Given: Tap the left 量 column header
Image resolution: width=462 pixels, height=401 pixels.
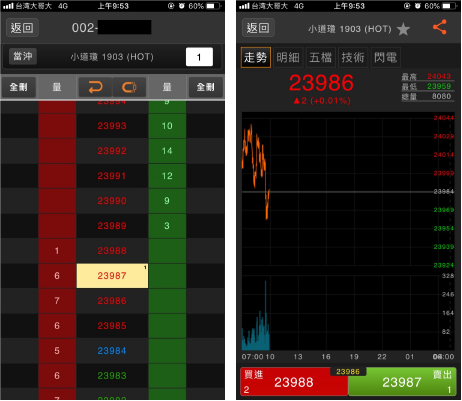Looking at the screenshot, I should click(x=57, y=87).
